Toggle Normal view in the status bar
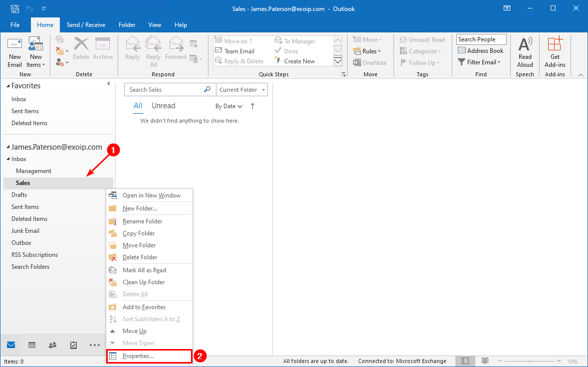Viewport: 588px width, 367px height. tap(465, 361)
